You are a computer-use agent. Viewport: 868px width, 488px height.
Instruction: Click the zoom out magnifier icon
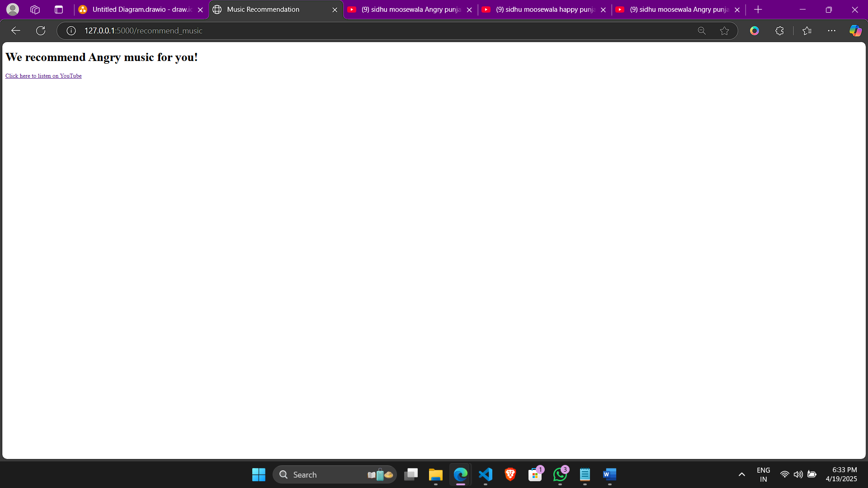(702, 31)
